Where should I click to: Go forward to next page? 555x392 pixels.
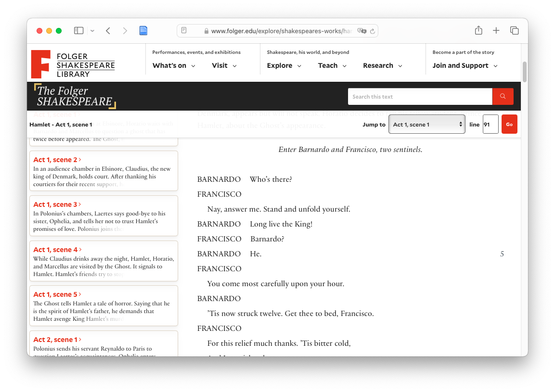pyautogui.click(x=125, y=31)
